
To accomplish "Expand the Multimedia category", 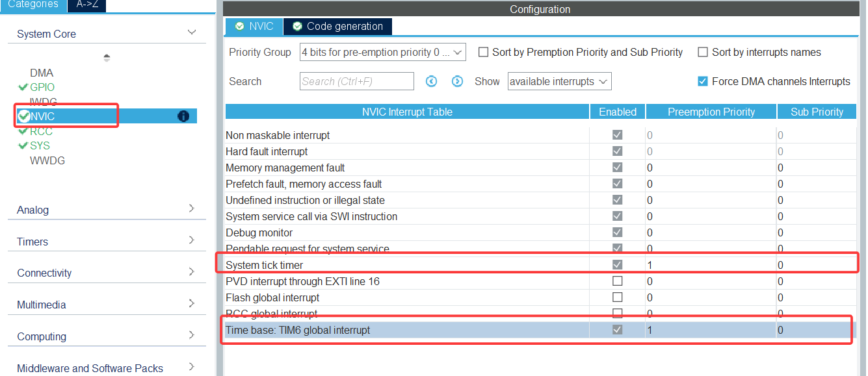I will pos(192,303).
